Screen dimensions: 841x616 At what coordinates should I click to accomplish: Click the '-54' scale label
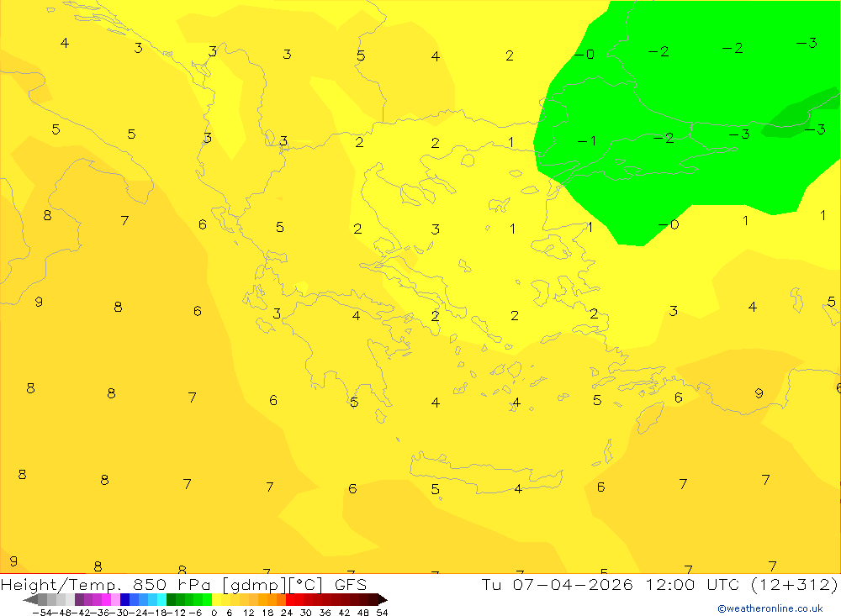pyautogui.click(x=42, y=613)
